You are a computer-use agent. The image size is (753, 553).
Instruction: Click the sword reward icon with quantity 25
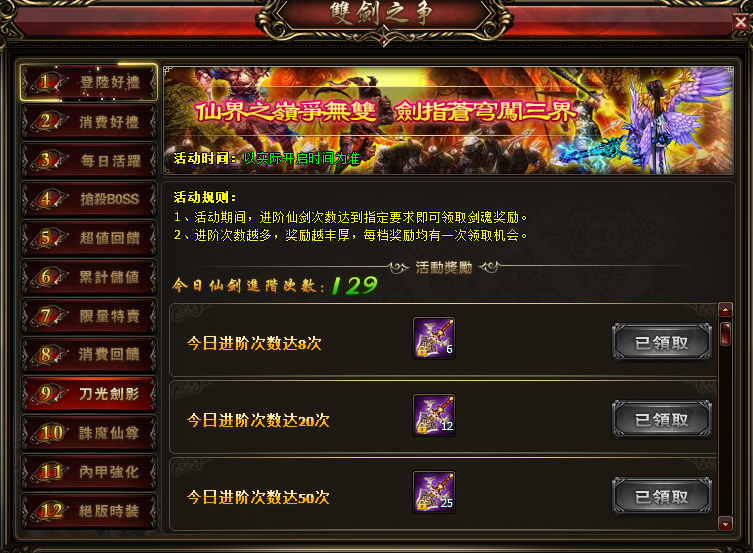coord(434,492)
